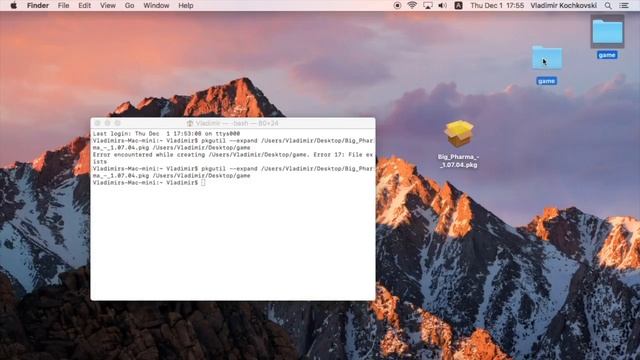This screenshot has height=360, width=640.
Task: Zoom the Terminal window
Action: coord(118,123)
